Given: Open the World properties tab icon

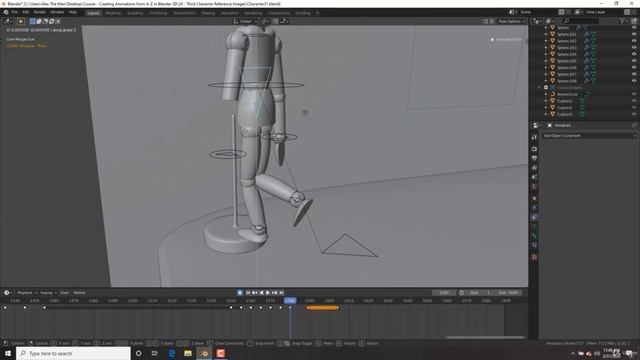Looking at the screenshot, I should point(534,187).
